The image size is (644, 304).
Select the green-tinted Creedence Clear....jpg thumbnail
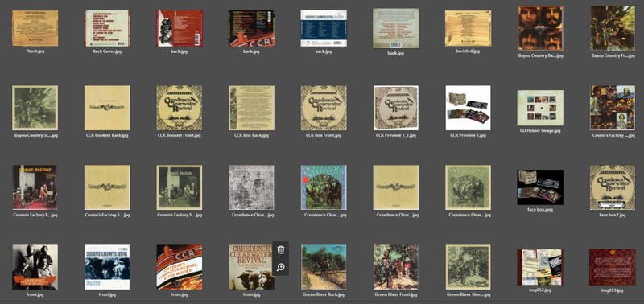[468, 187]
